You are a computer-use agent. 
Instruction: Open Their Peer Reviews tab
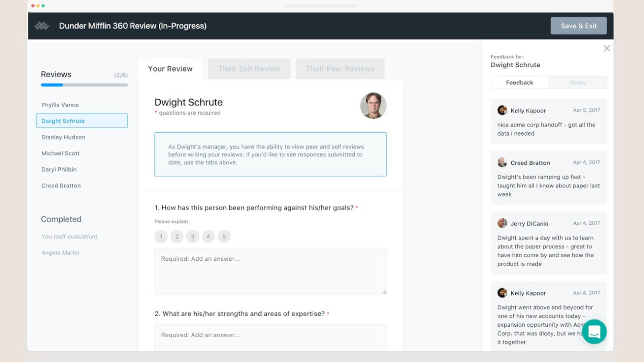[340, 69]
